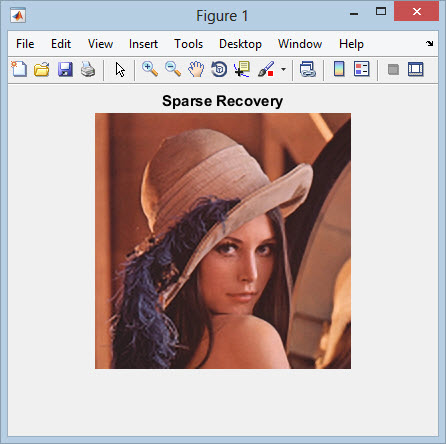Select the Rotate 3D tool
This screenshot has height=444, width=446.
click(219, 69)
